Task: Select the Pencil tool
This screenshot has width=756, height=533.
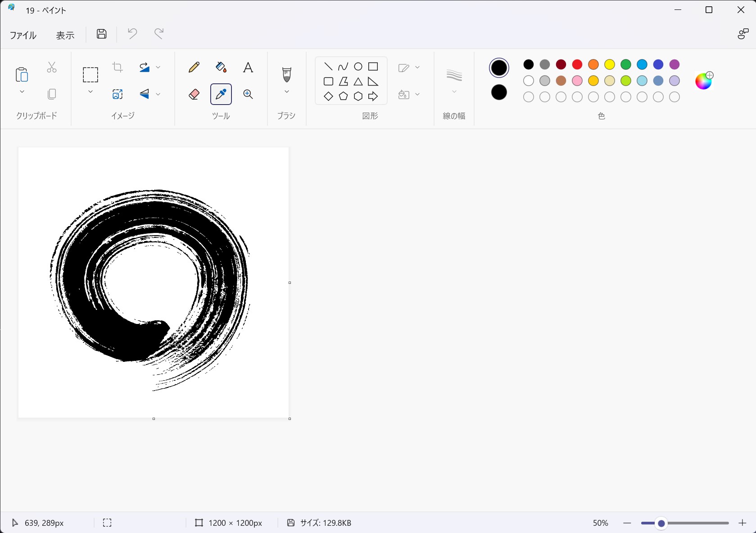Action: tap(194, 68)
